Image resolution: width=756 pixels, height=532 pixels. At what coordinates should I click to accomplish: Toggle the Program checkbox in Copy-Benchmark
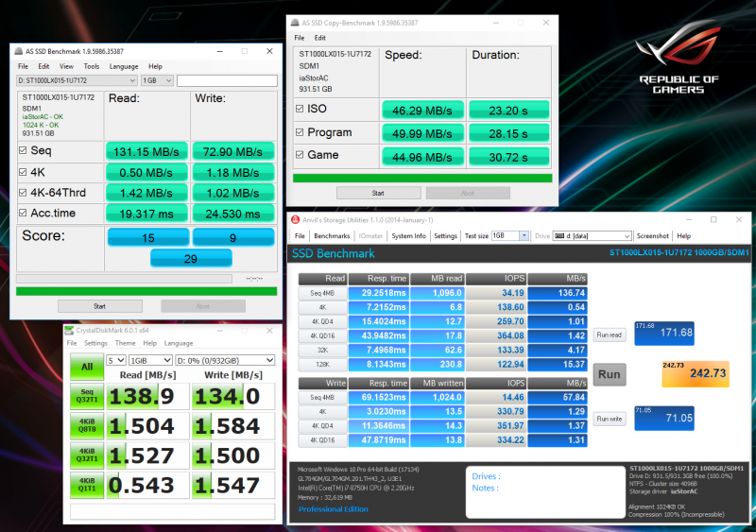point(300,132)
